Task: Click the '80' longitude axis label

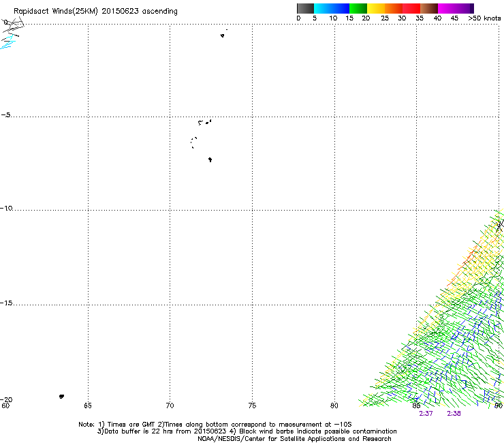Action: point(334,406)
